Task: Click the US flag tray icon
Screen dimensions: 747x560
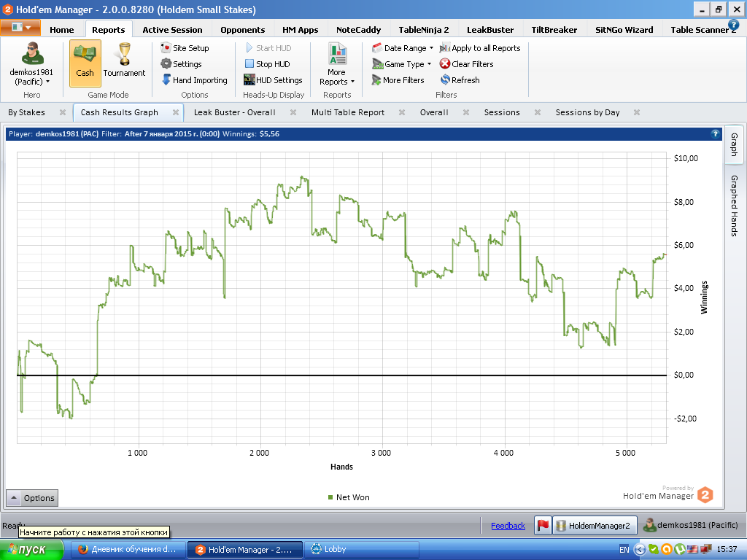Action: [693, 549]
